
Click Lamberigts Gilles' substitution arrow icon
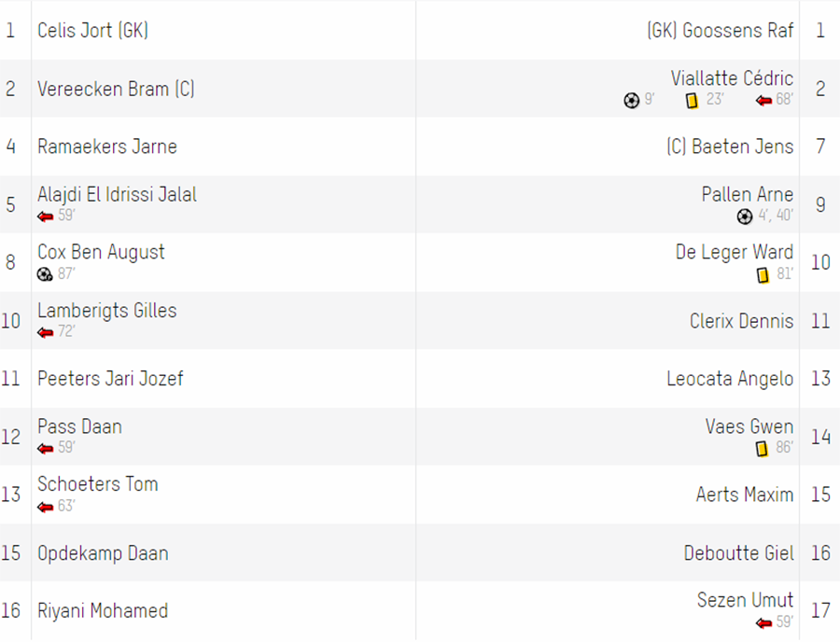tap(46, 332)
